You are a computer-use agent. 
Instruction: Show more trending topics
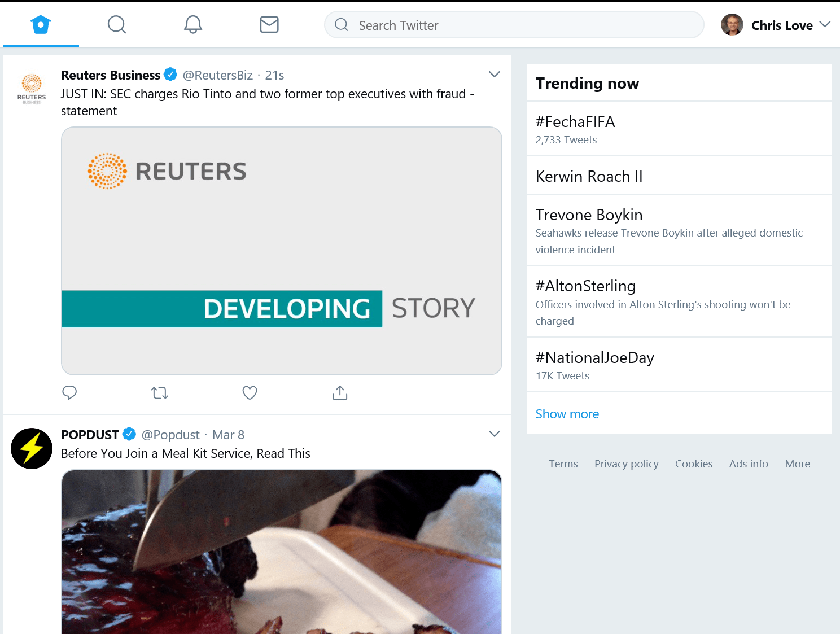tap(567, 414)
